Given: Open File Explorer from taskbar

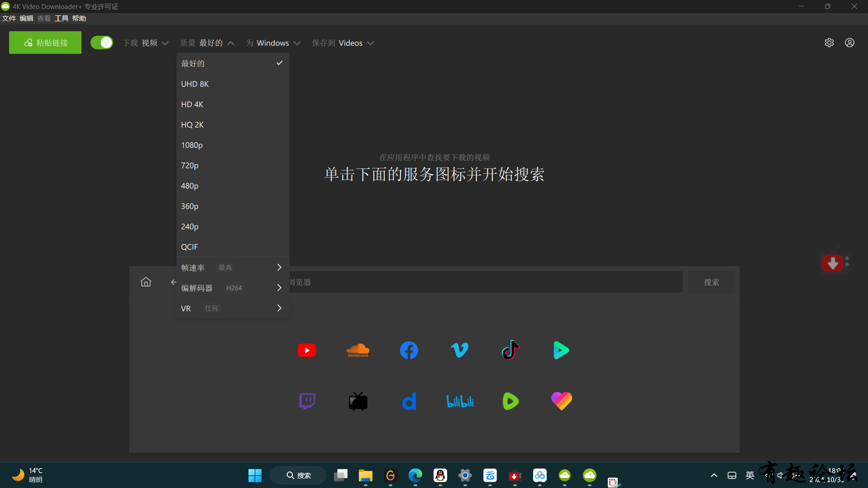Looking at the screenshot, I should click(x=365, y=475).
